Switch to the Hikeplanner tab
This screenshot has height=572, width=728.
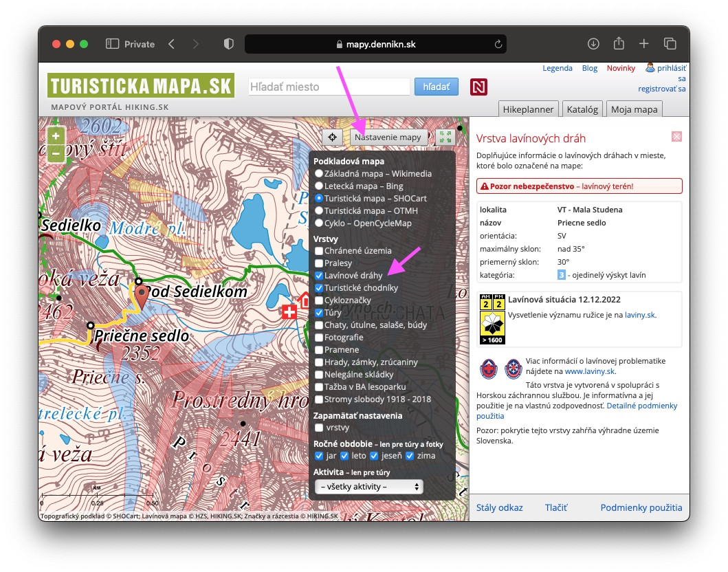click(528, 109)
